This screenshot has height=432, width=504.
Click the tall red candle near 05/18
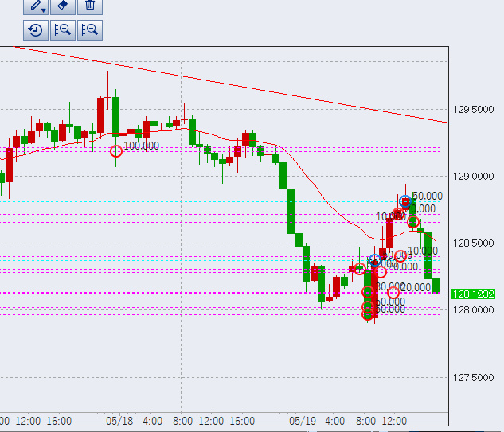101,115
